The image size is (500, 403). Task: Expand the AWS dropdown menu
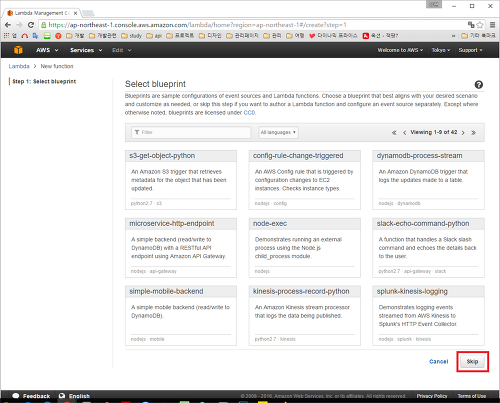click(47, 50)
